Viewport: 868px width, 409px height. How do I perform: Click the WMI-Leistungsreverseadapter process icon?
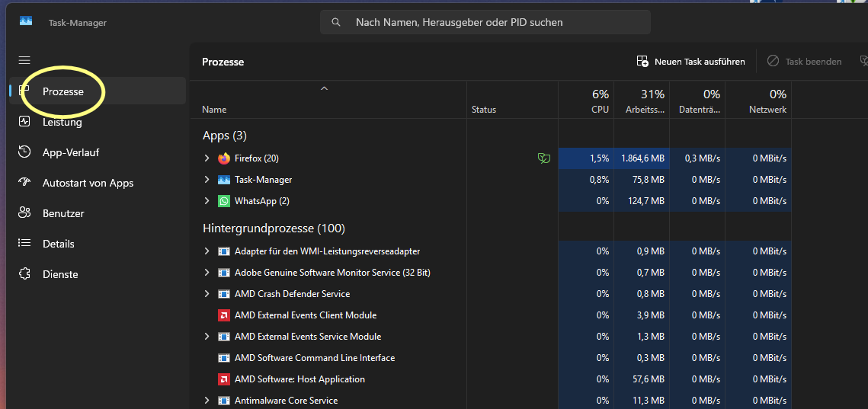pos(223,251)
